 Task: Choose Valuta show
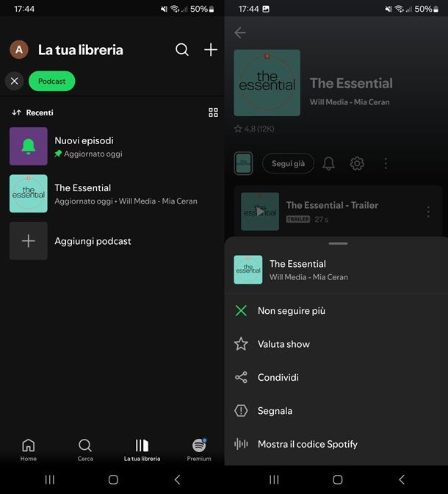[x=336, y=344]
